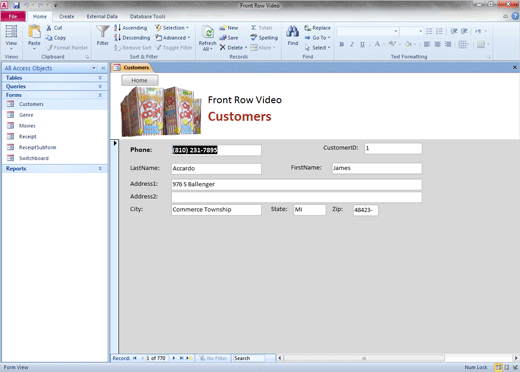Click the Copy icon in Clipboard group
The width and height of the screenshot is (520, 372).
49,38
